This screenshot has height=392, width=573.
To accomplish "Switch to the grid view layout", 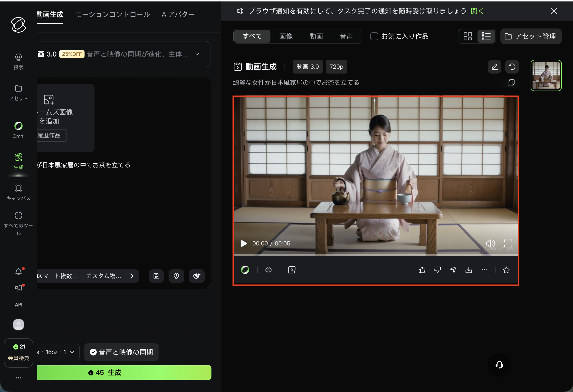I will point(468,37).
